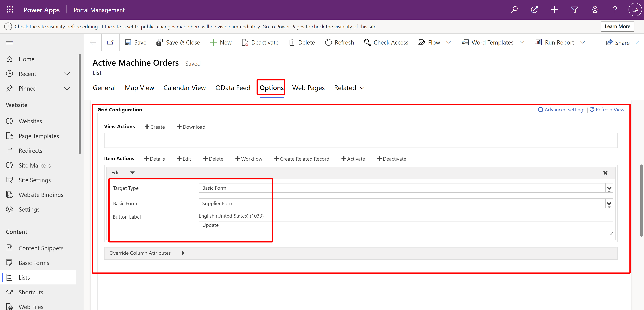Expand the Share chevron
The width and height of the screenshot is (644, 310).
point(636,43)
